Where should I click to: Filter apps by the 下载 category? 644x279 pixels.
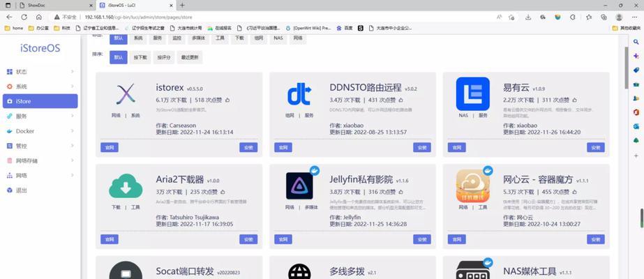click(239, 38)
